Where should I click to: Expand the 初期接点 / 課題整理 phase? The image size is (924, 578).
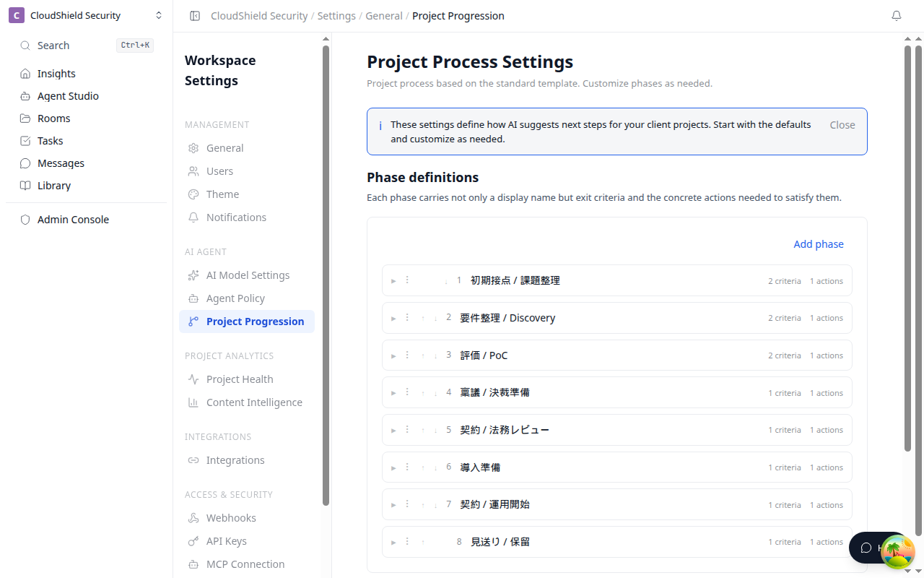click(x=393, y=281)
